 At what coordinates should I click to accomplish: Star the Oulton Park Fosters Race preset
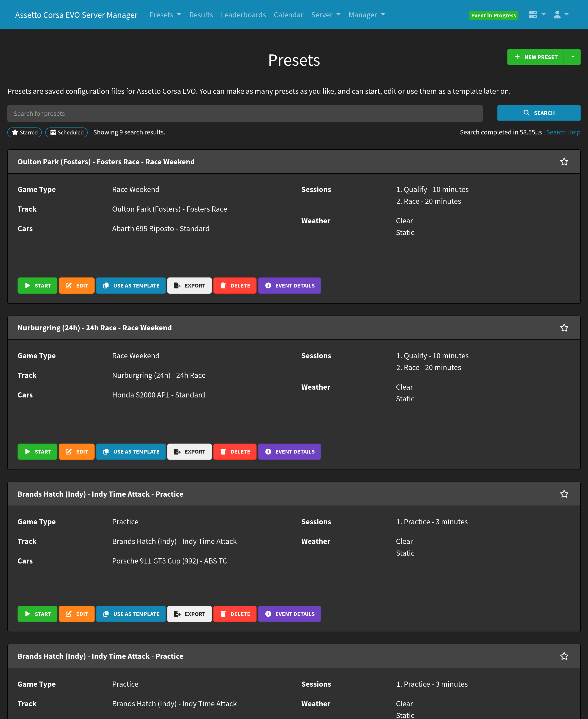564,162
